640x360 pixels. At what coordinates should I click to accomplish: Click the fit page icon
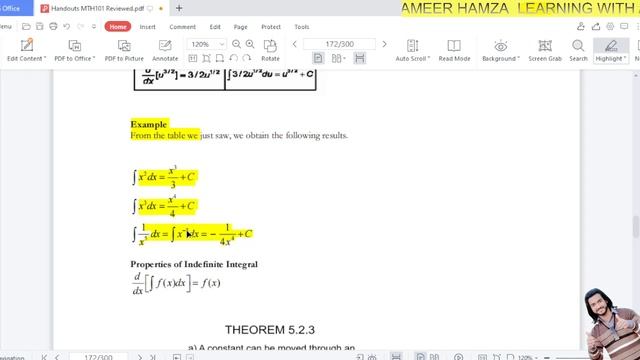point(207,58)
